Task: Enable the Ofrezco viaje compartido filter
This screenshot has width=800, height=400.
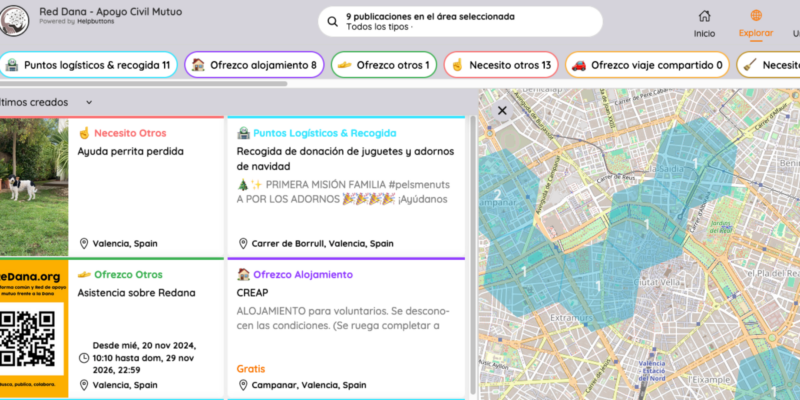Action: pos(647,65)
